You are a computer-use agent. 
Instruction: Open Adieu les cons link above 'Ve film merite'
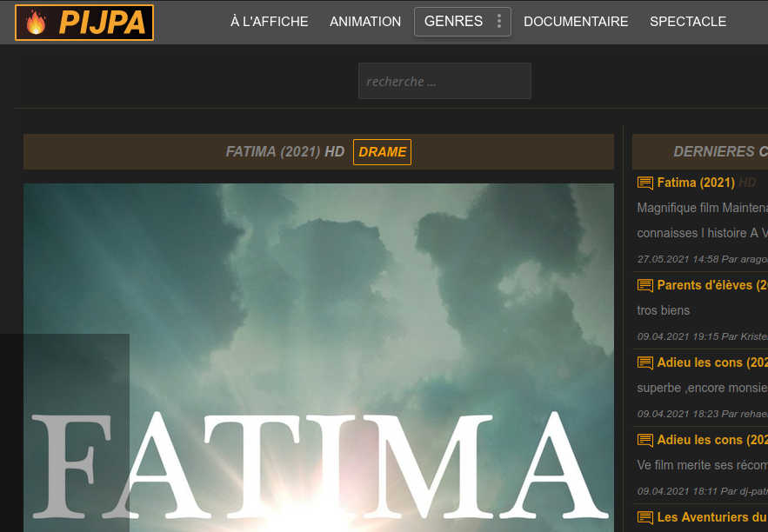712,440
